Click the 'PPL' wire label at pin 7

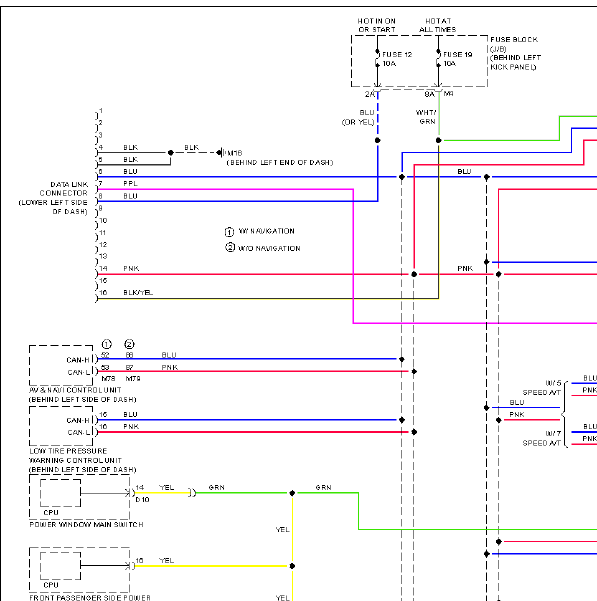pos(130,184)
